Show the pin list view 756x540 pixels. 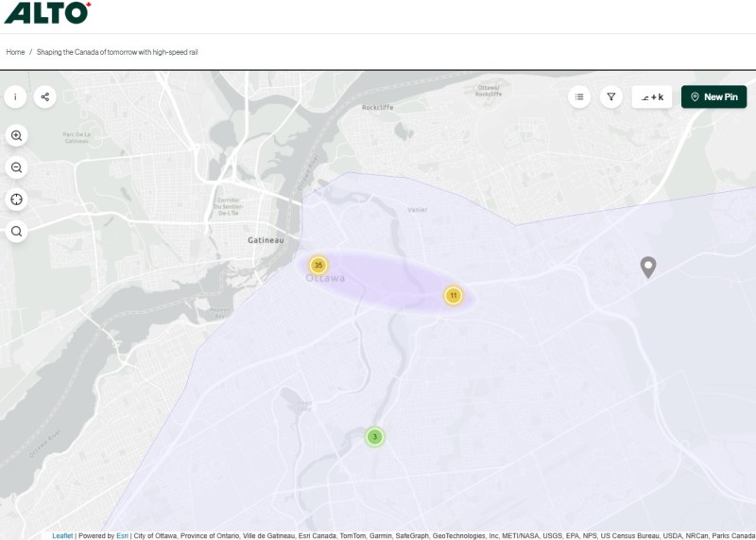[x=579, y=96]
